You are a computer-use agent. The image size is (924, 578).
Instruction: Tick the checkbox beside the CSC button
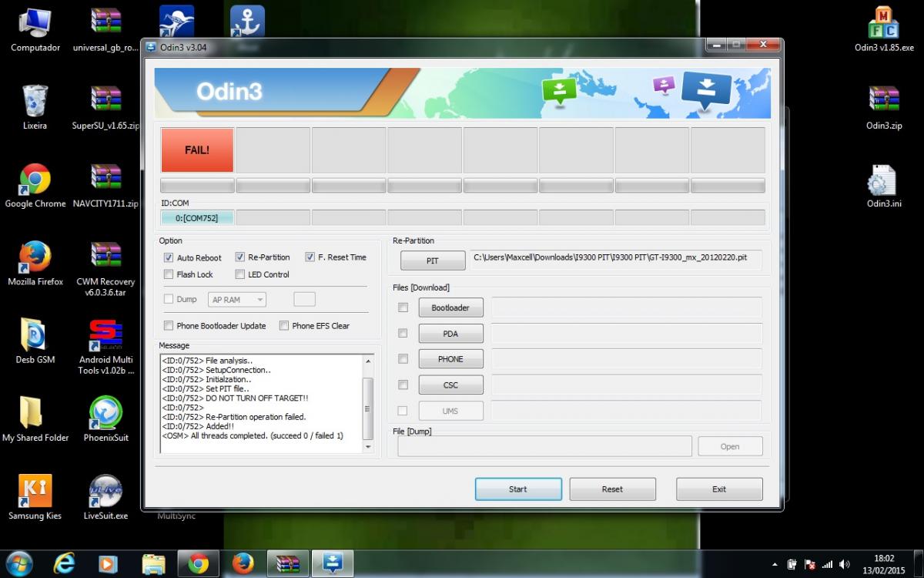pos(403,385)
